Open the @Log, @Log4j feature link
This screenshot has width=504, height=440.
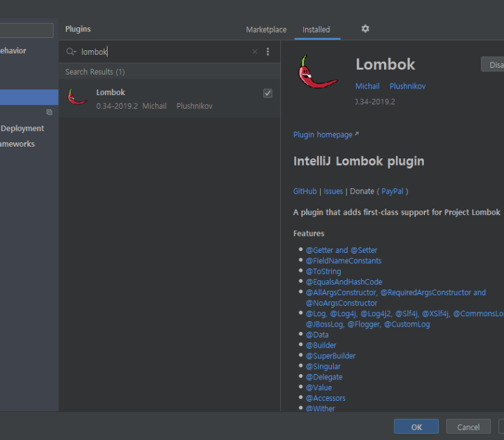(405, 319)
